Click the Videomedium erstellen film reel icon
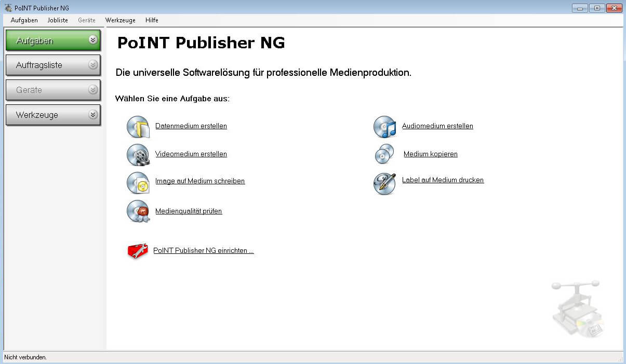Viewport: 626px width, 364px height. tap(138, 155)
